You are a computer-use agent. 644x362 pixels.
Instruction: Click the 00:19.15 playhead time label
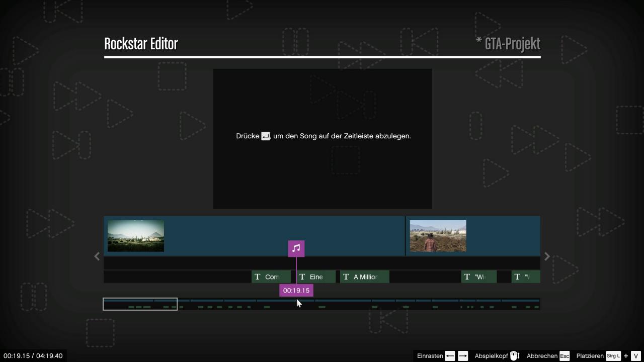[296, 291]
